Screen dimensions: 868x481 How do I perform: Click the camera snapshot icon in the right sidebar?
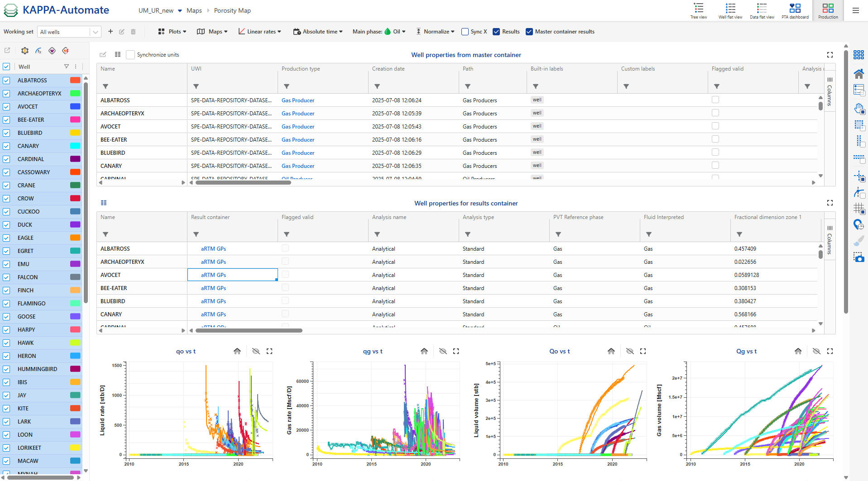click(x=859, y=257)
